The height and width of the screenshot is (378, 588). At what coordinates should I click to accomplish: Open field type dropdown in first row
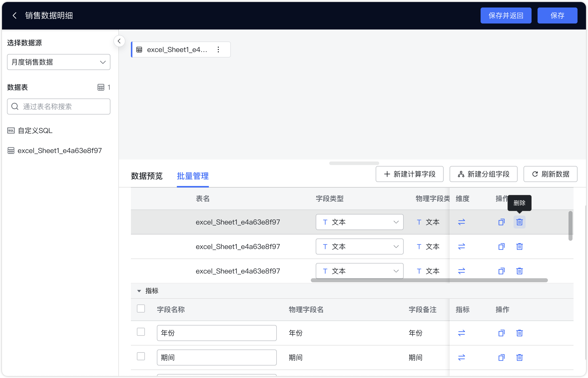[x=359, y=222]
